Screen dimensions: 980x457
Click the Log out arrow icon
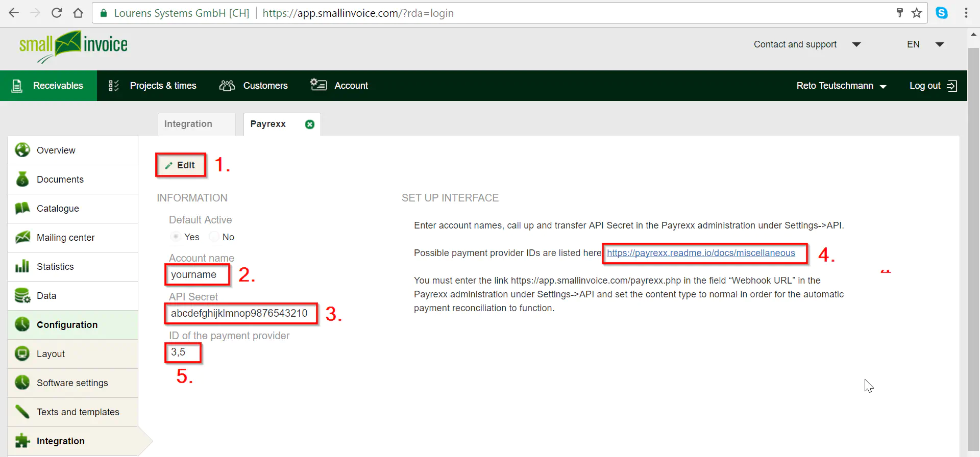pyautogui.click(x=952, y=86)
